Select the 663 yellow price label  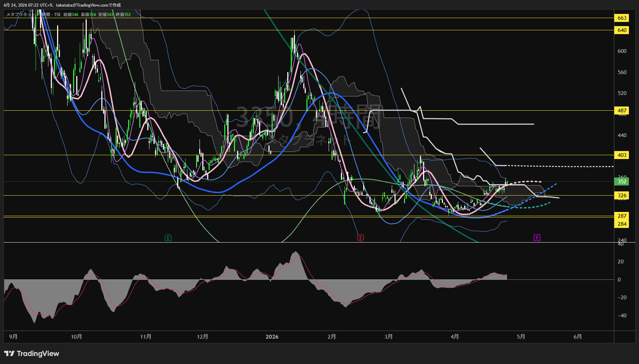click(x=622, y=18)
